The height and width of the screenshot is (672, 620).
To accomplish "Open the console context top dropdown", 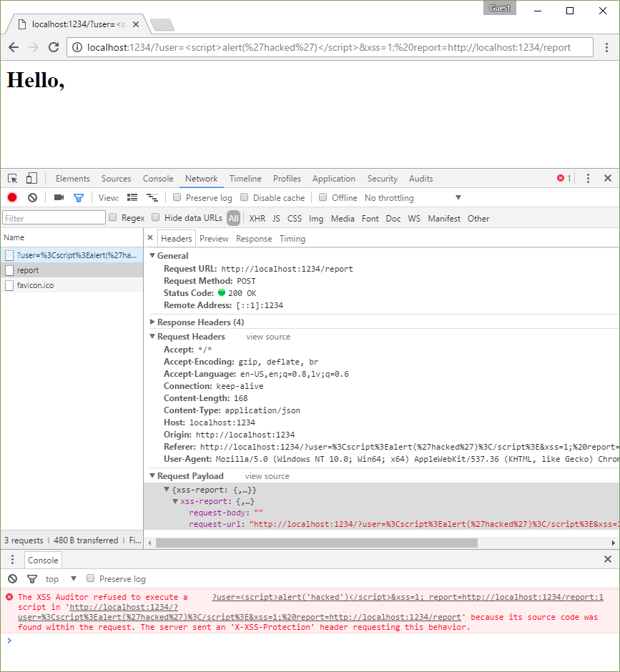I will (61, 579).
